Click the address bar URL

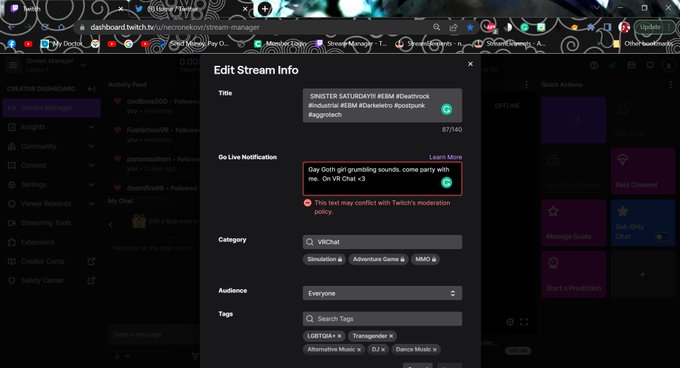(175, 27)
